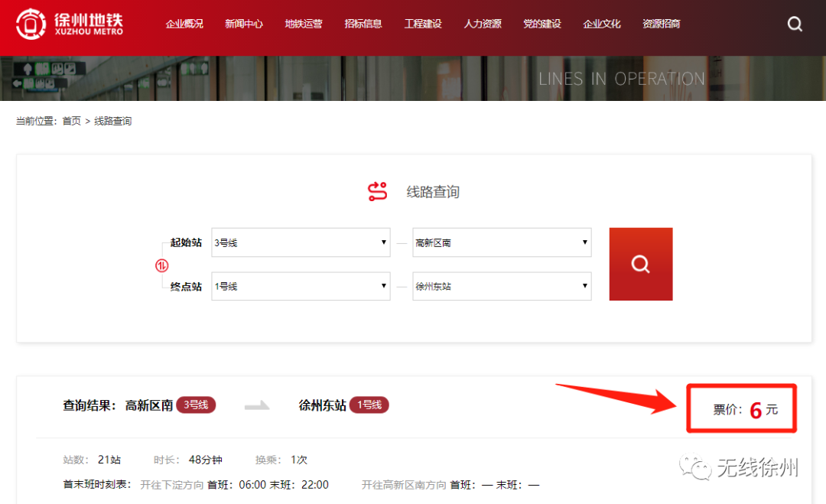Click the red route search button

tap(641, 264)
